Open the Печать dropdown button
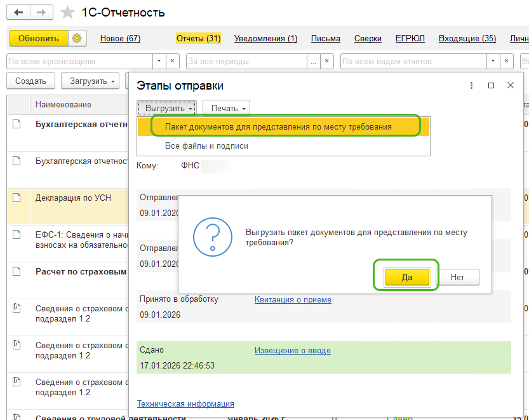Screen dimensions: 529x420 (x=226, y=109)
